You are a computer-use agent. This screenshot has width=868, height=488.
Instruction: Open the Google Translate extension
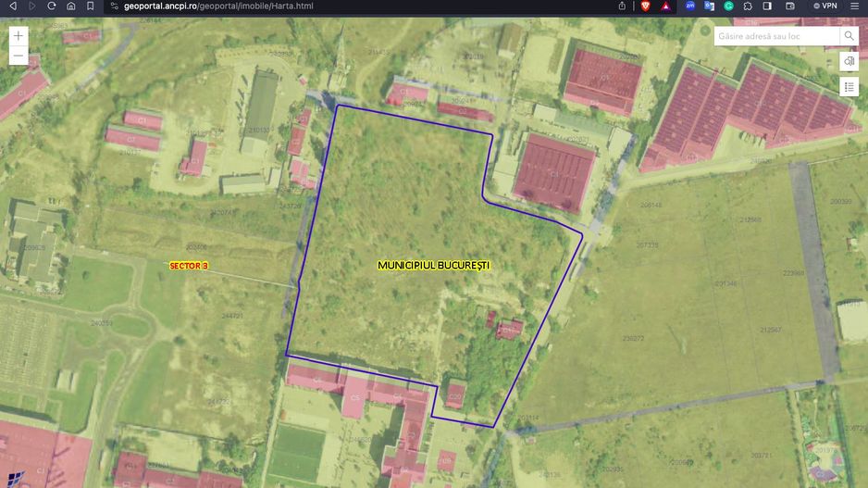pyautogui.click(x=709, y=6)
